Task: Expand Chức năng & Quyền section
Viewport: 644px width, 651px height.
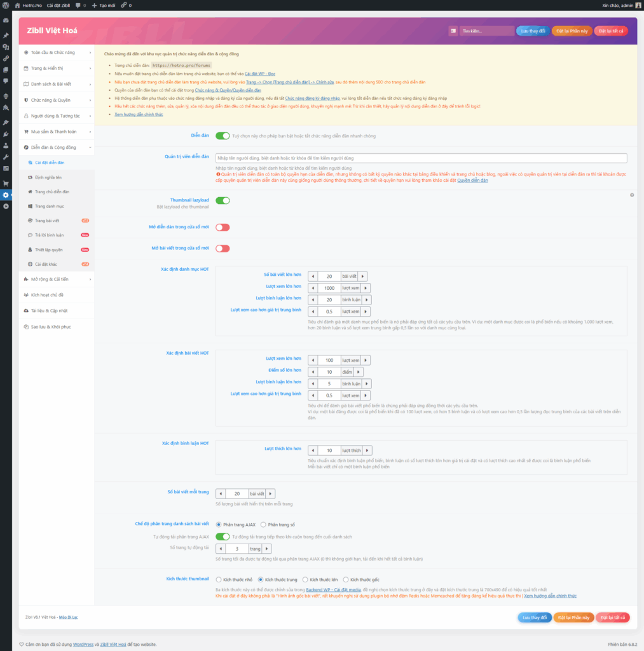Action: tap(57, 100)
